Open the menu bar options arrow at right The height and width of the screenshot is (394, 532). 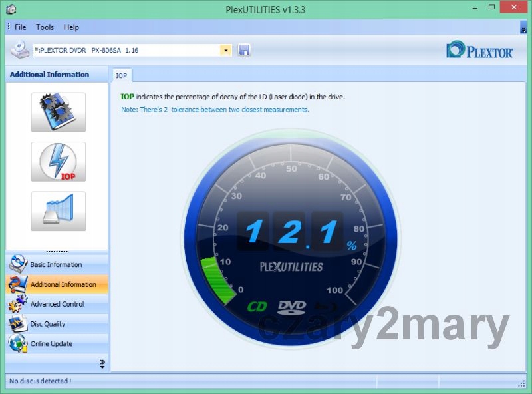click(523, 28)
